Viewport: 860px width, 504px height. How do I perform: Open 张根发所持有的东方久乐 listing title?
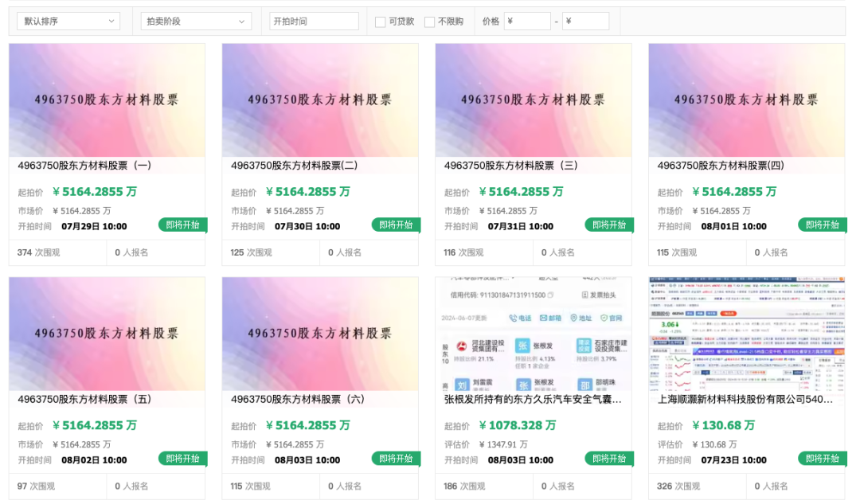pyautogui.click(x=533, y=399)
